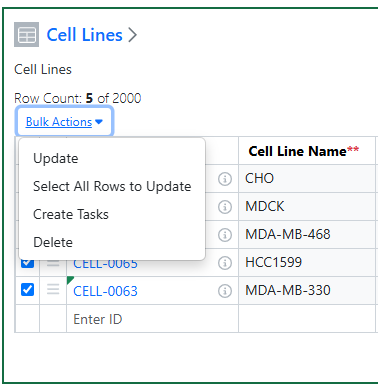Choose Delete from Bulk Actions menu

53,242
